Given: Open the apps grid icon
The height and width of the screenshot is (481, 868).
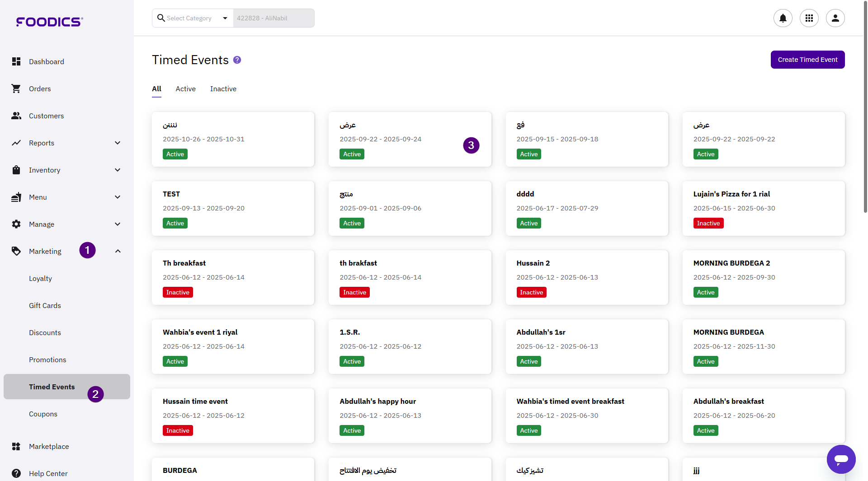Looking at the screenshot, I should click(809, 18).
